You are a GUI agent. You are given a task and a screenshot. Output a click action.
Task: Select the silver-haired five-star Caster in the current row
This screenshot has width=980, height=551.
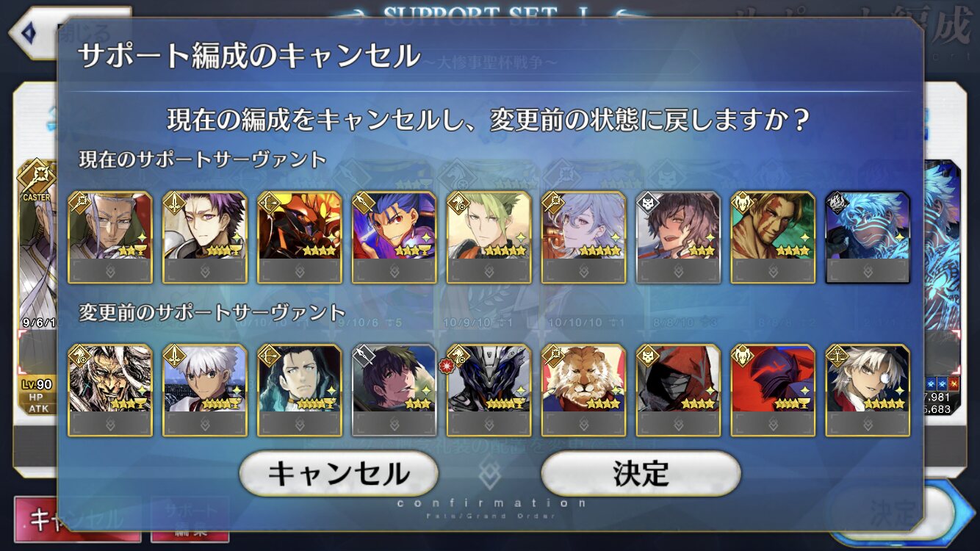[x=584, y=238]
